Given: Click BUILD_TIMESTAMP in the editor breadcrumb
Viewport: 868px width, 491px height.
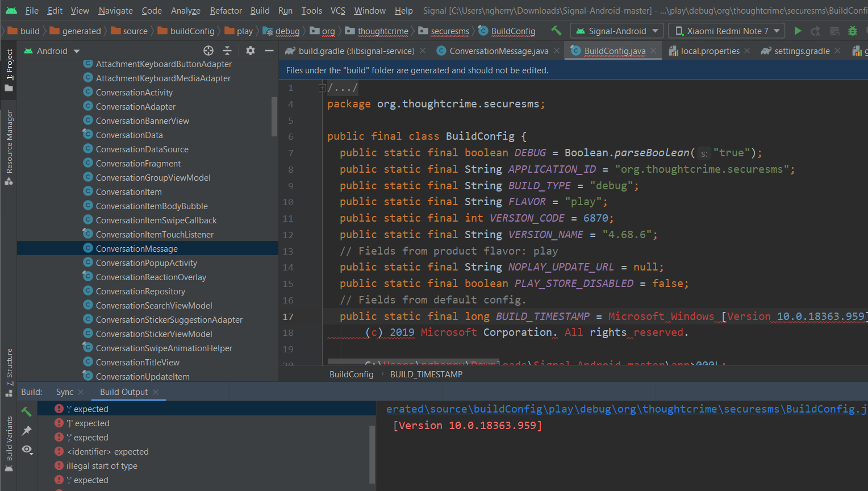Looking at the screenshot, I should coord(426,374).
